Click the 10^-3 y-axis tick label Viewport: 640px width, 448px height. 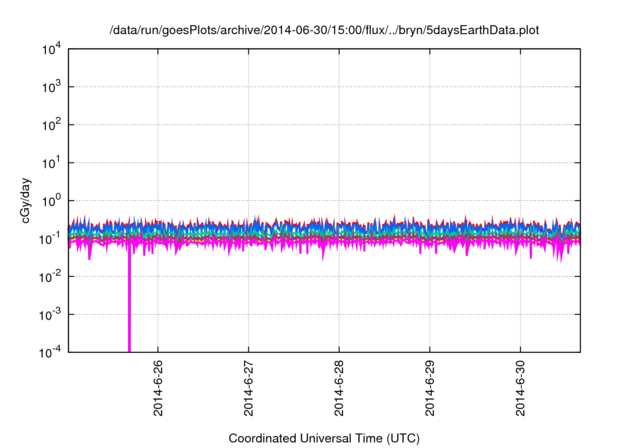51,315
